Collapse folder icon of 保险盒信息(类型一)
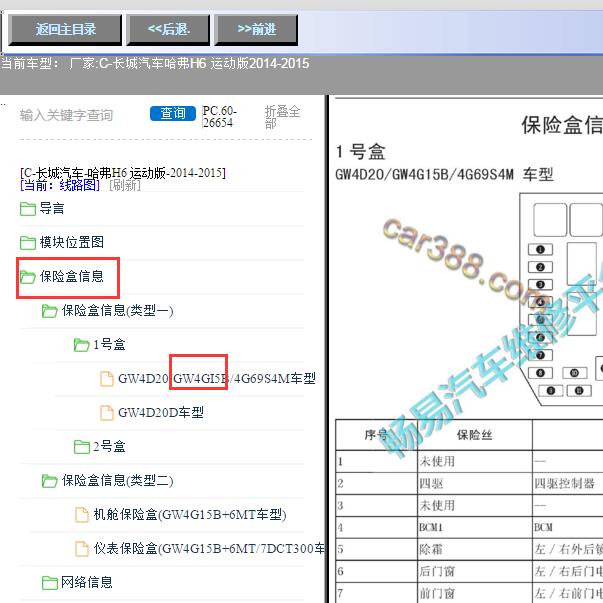The width and height of the screenshot is (603, 603). pyautogui.click(x=50, y=311)
